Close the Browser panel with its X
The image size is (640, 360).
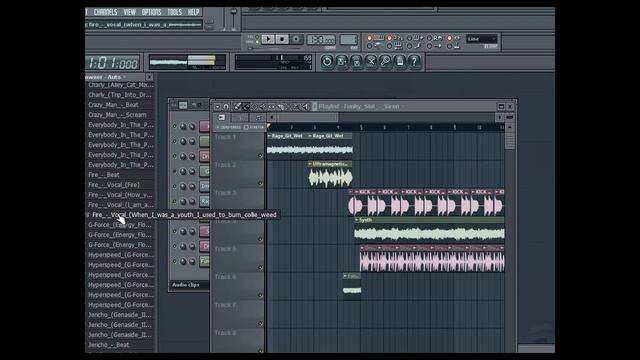click(x=149, y=77)
